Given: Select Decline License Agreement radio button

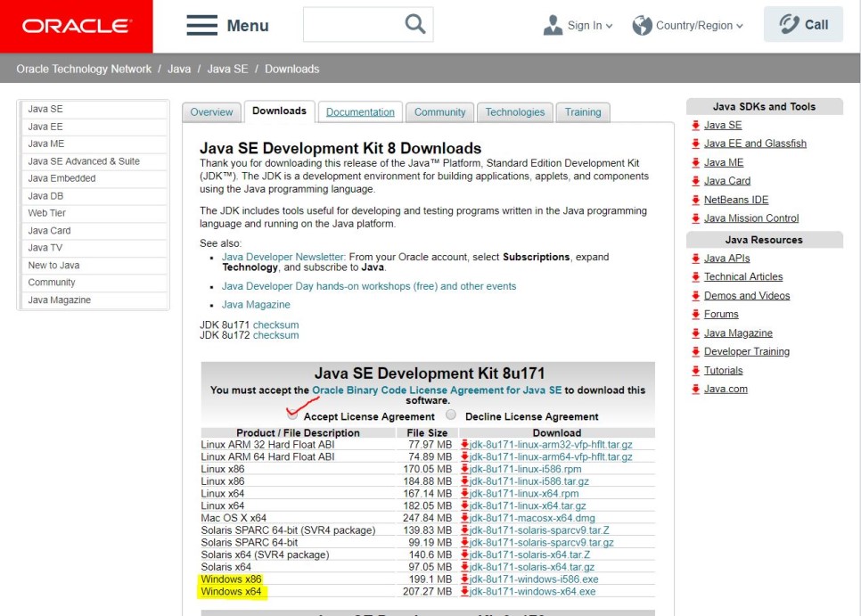Looking at the screenshot, I should pyautogui.click(x=451, y=415).
